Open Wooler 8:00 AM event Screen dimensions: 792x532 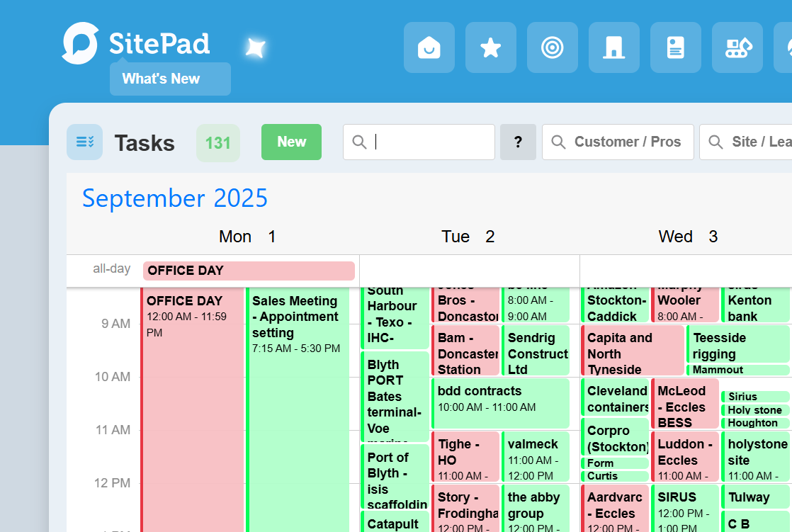coord(686,305)
